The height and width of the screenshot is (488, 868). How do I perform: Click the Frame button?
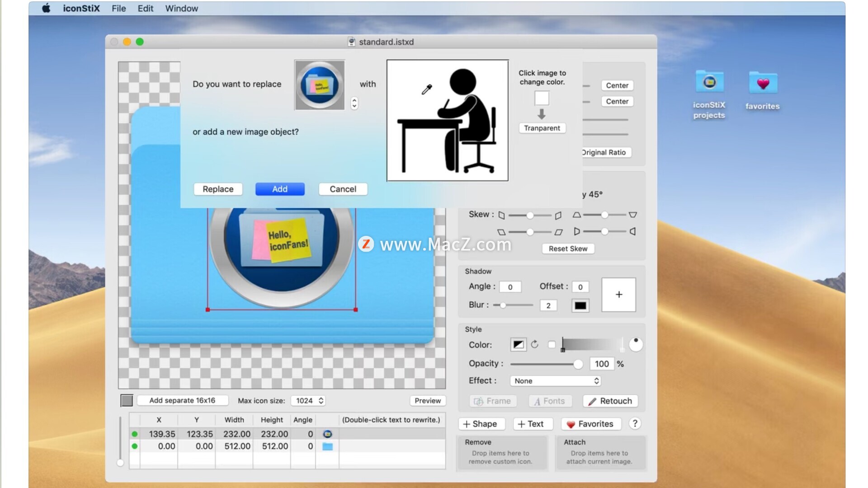492,401
